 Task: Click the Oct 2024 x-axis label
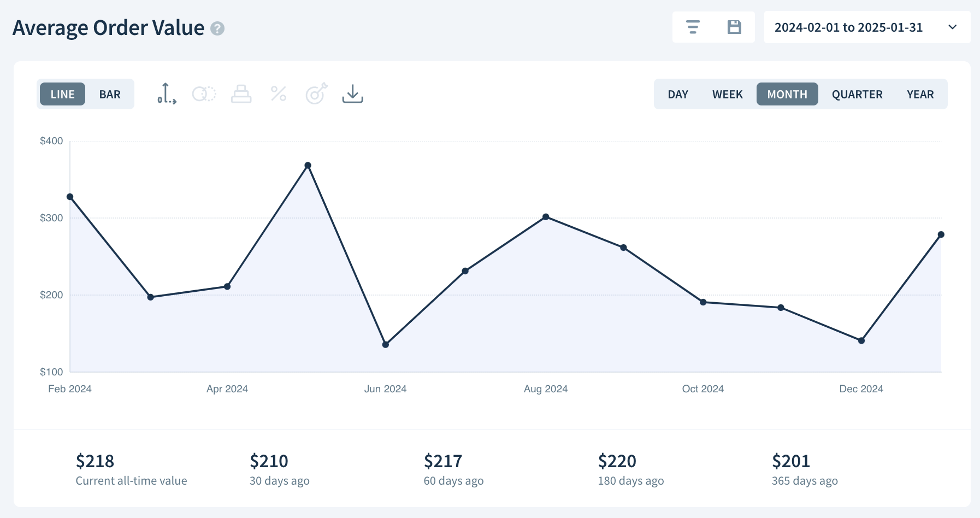pos(703,389)
